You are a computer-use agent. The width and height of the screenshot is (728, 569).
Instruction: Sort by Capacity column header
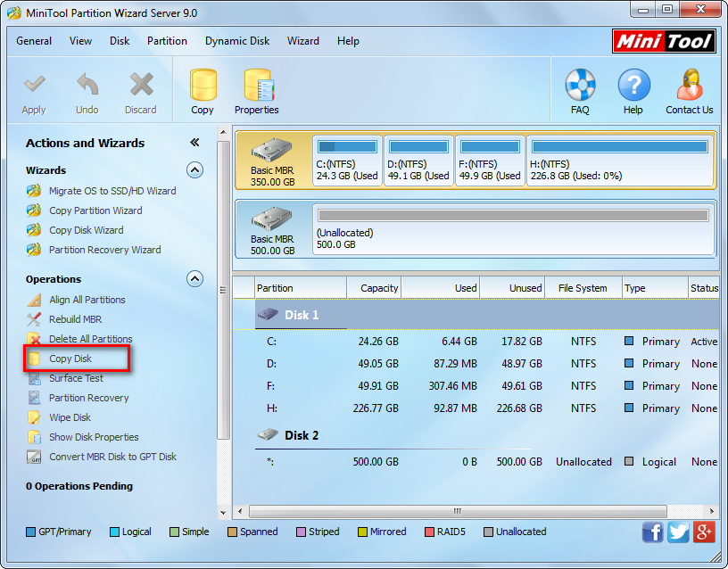[x=374, y=288]
